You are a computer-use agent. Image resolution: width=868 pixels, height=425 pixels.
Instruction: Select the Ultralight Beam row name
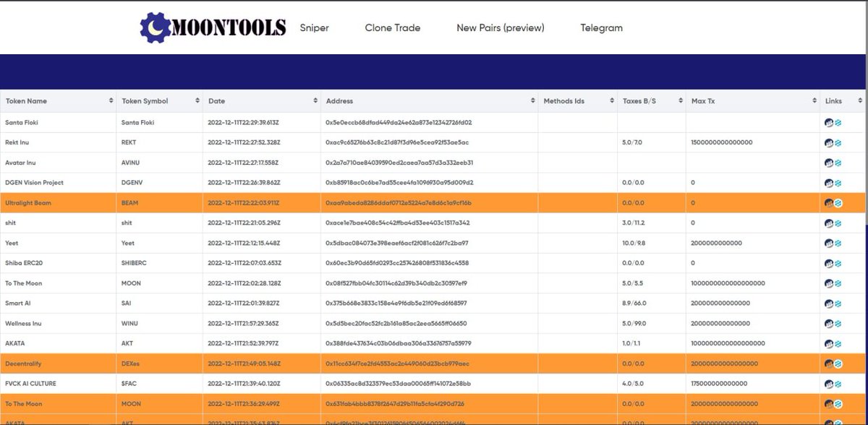pos(28,203)
